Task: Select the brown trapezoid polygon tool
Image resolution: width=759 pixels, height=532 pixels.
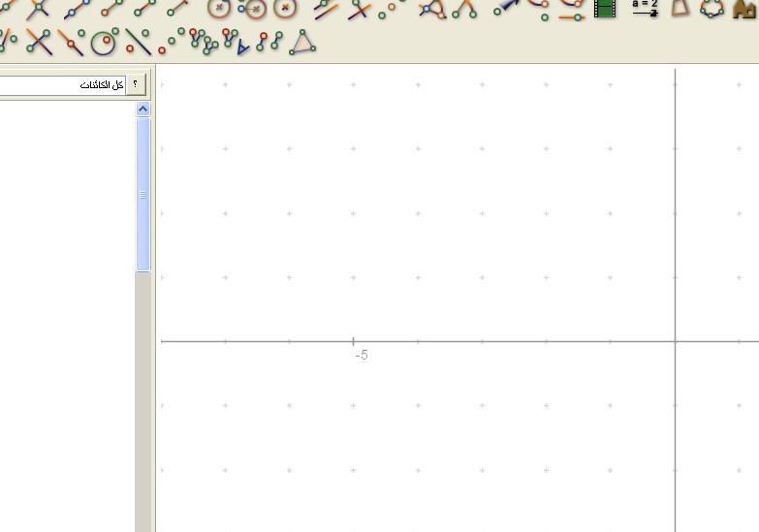Action: pyautogui.click(x=680, y=8)
